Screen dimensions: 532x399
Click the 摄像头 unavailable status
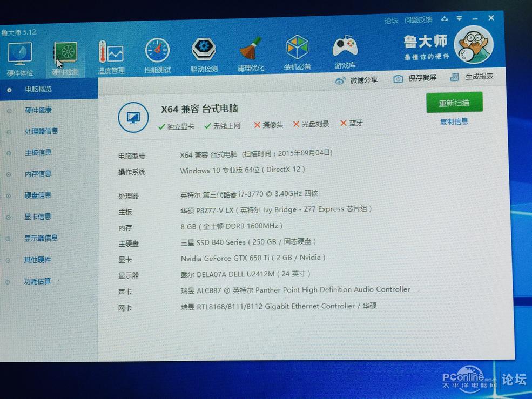click(268, 125)
